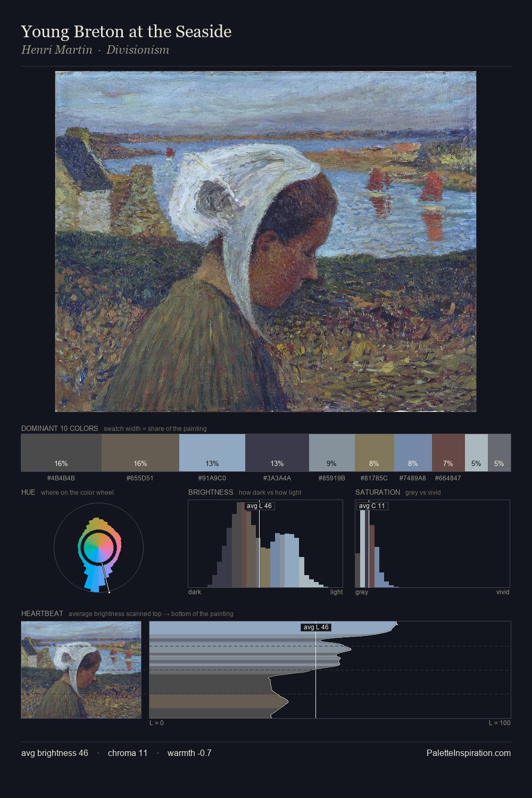Click the avg L 46 marker in Heartbeat chart
The width and height of the screenshot is (532, 798).
316,627
